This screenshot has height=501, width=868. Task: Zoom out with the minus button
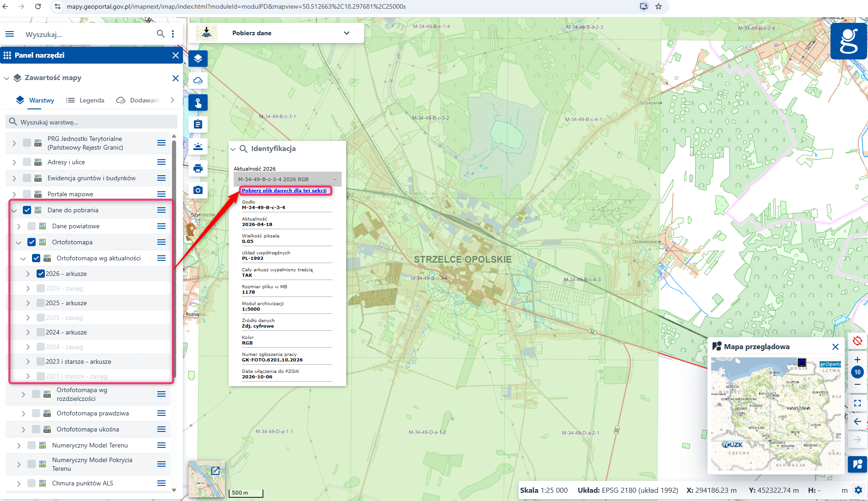click(857, 384)
